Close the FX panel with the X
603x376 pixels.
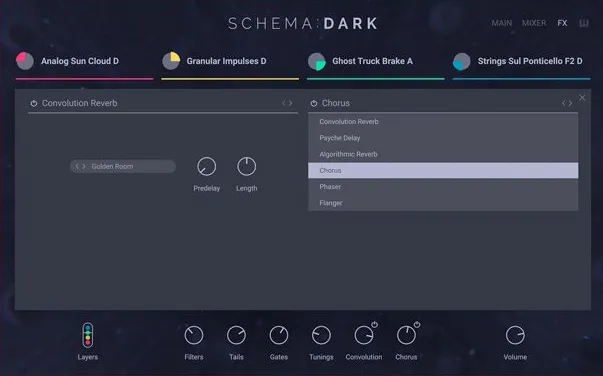582,98
